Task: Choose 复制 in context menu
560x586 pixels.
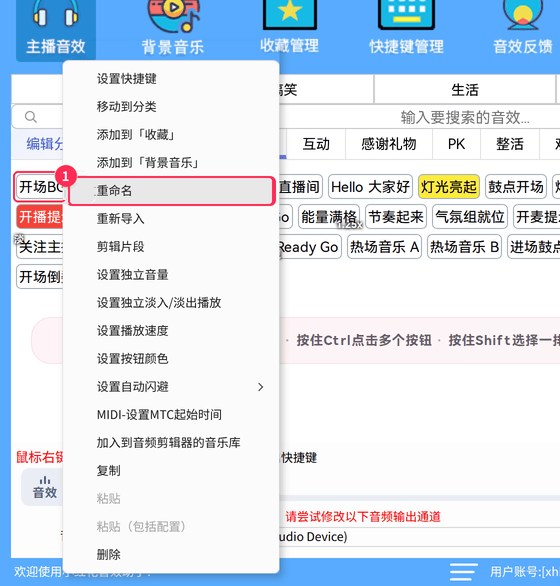Action: 171,471
